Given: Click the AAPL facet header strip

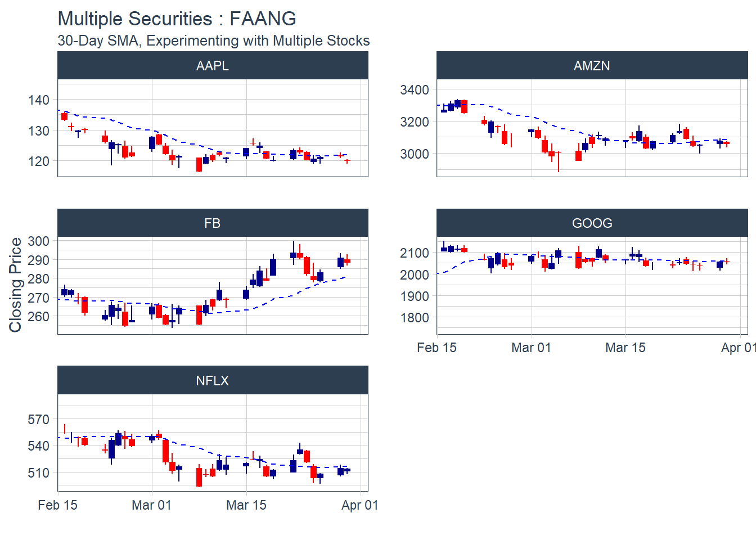Looking at the screenshot, I should tap(213, 66).
